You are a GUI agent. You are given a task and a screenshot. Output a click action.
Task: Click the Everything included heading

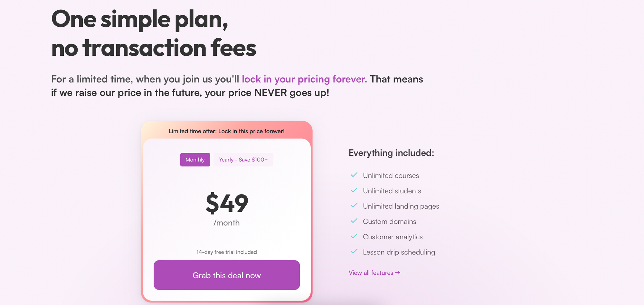pos(391,153)
